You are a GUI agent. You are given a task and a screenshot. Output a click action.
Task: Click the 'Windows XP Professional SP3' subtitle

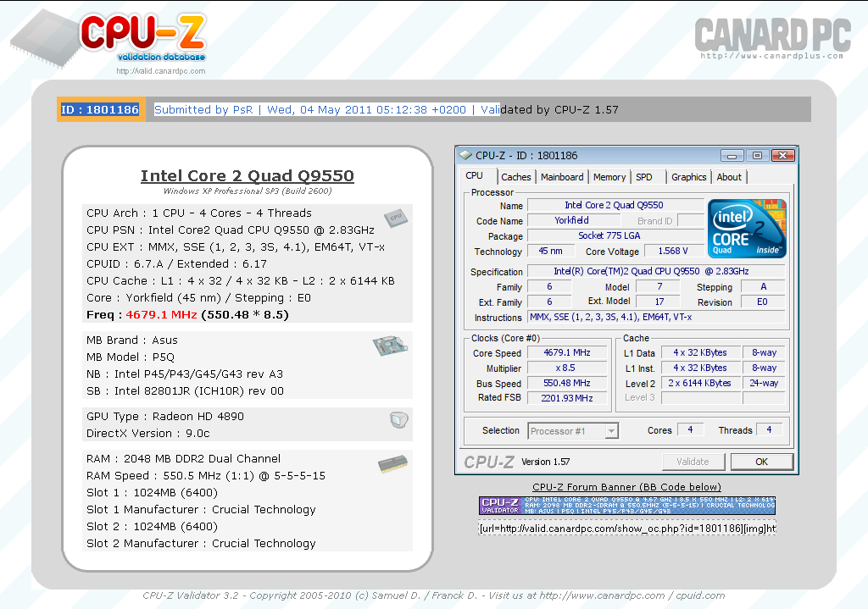[248, 191]
